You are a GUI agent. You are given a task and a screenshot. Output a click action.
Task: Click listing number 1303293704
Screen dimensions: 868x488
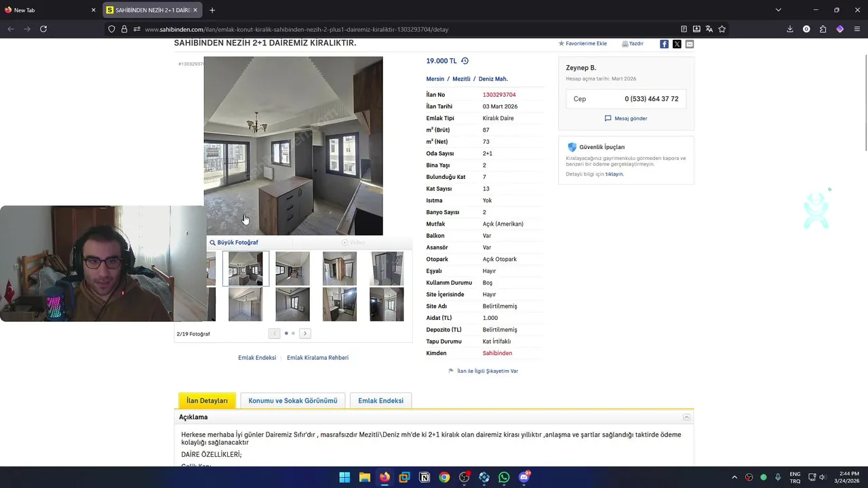499,95
